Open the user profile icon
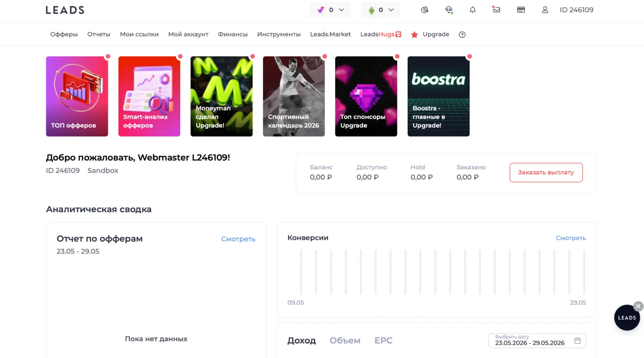Viewport: 644px width, 358px height. (x=545, y=10)
